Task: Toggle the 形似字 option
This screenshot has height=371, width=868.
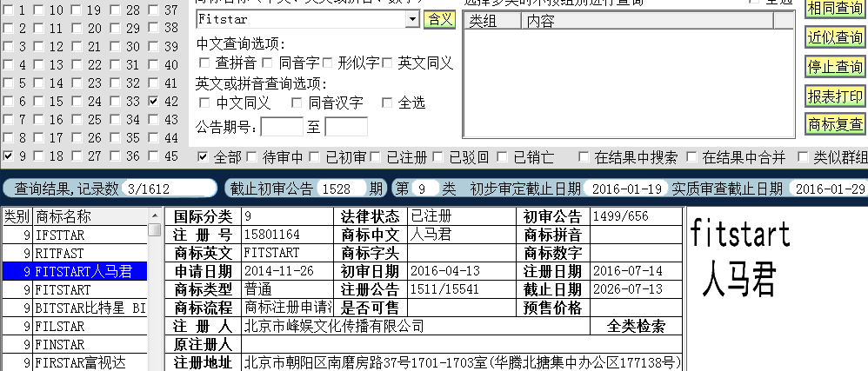Action: click(x=328, y=63)
